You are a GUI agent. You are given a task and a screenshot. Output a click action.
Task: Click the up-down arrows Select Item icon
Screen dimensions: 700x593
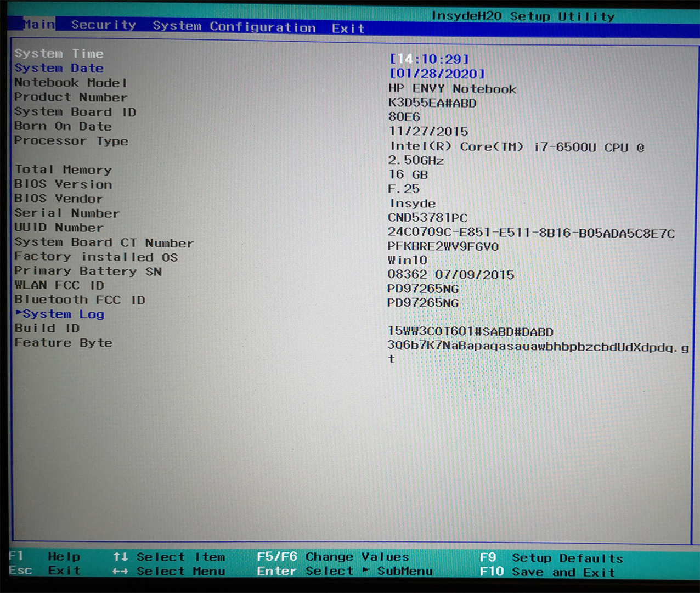coord(120,557)
